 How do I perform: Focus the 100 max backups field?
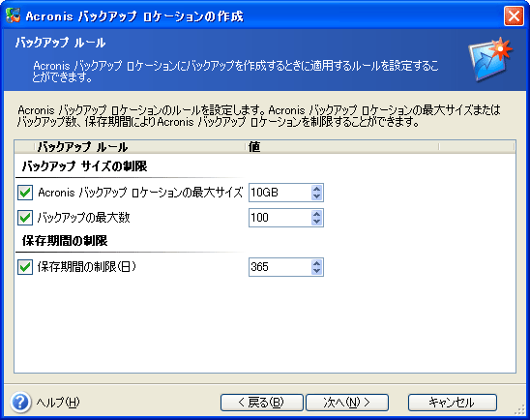coord(280,218)
